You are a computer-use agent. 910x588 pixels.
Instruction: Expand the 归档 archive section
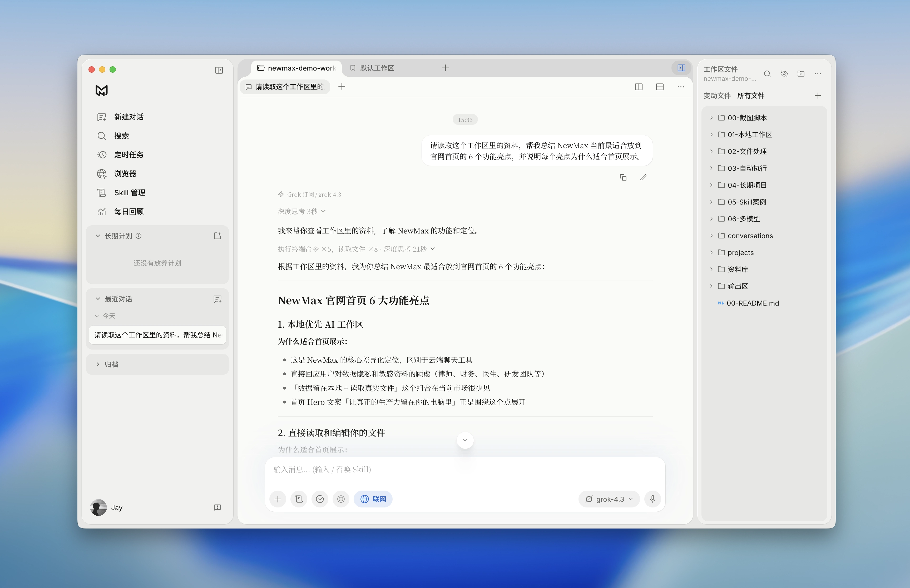click(x=98, y=365)
